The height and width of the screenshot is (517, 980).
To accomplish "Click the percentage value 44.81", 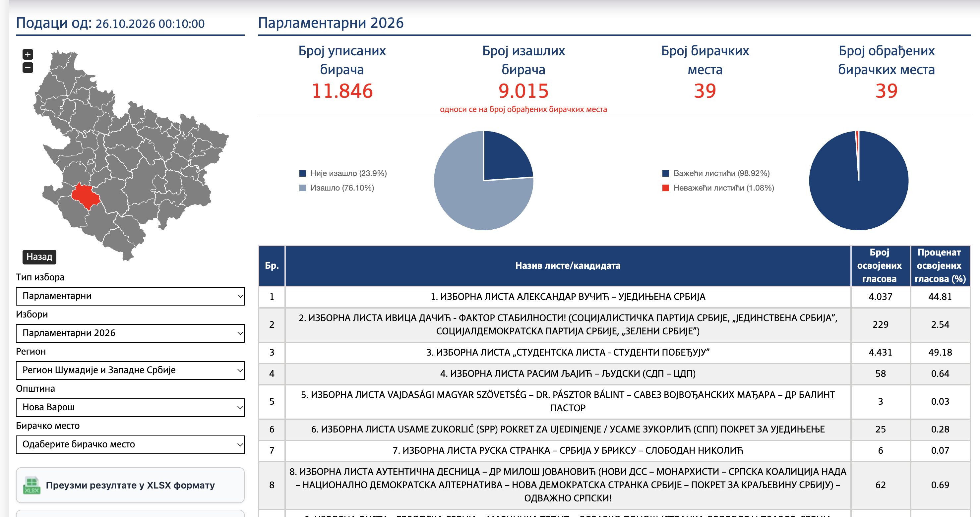I will pyautogui.click(x=940, y=297).
